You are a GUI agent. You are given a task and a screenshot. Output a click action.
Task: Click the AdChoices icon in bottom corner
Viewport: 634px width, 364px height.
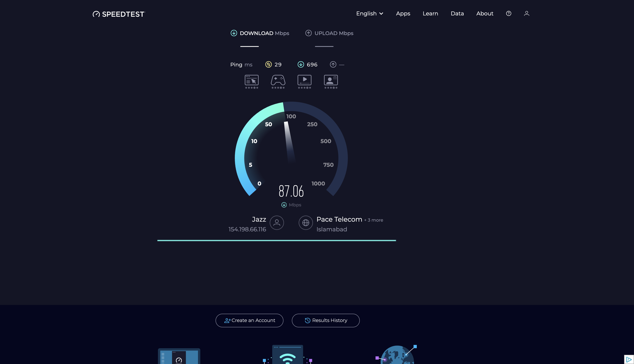coord(629,359)
